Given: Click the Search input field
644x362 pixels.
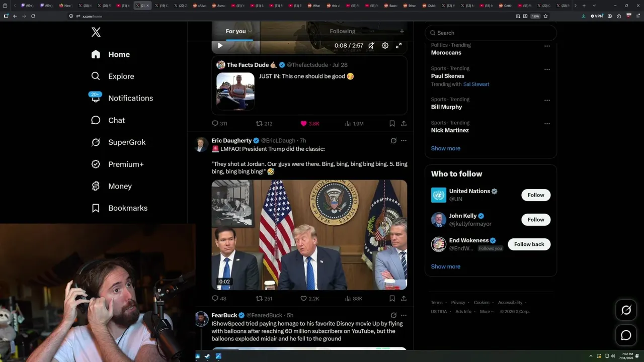Looking at the screenshot, I should (491, 33).
